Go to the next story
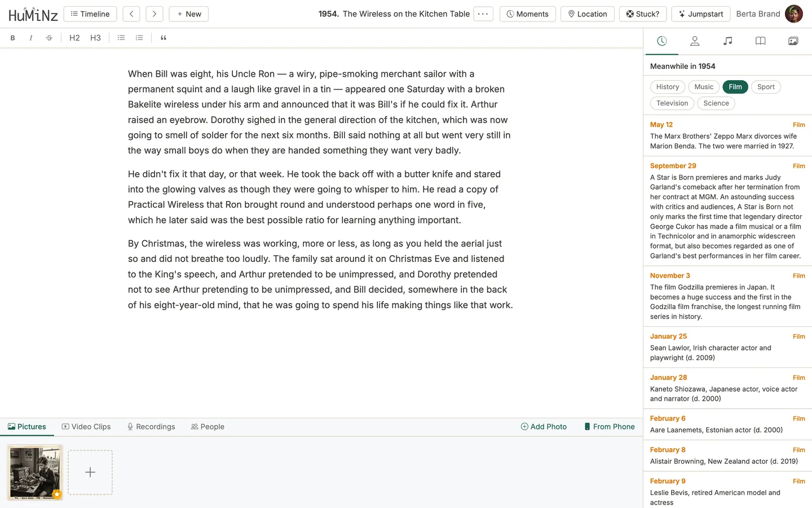Image resolution: width=812 pixels, height=508 pixels. pos(154,14)
